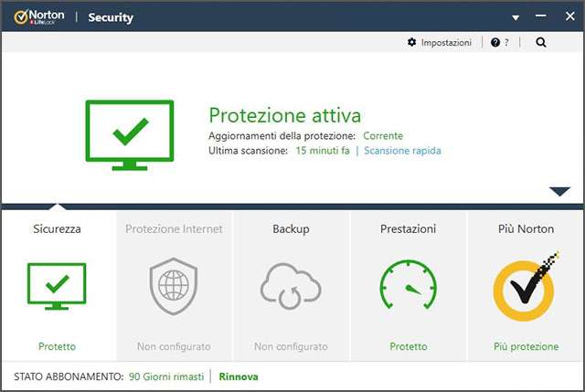Click the Corrente protection updates link
The height and width of the screenshot is (392, 585).
pyautogui.click(x=382, y=136)
